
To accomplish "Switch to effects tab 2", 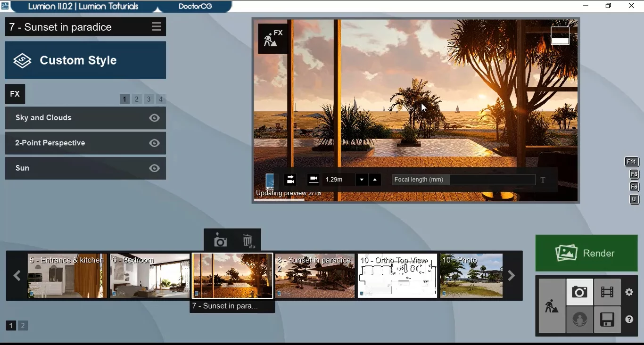I will click(137, 99).
